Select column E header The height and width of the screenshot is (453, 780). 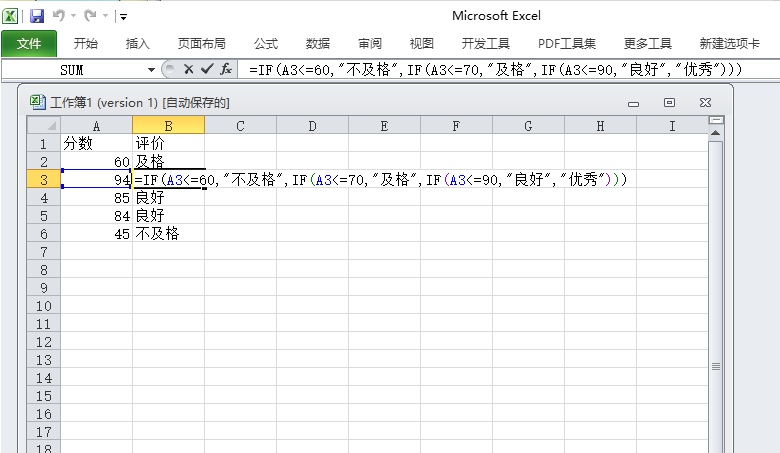(x=385, y=126)
